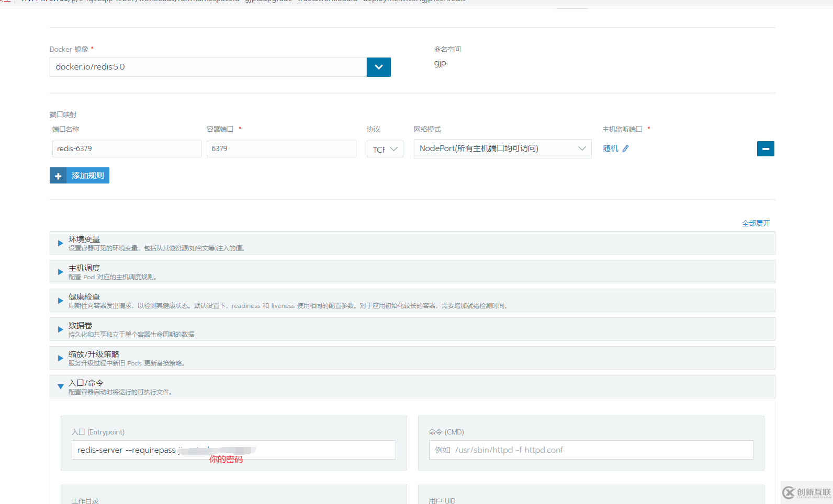Click the container port field 6379

282,149
